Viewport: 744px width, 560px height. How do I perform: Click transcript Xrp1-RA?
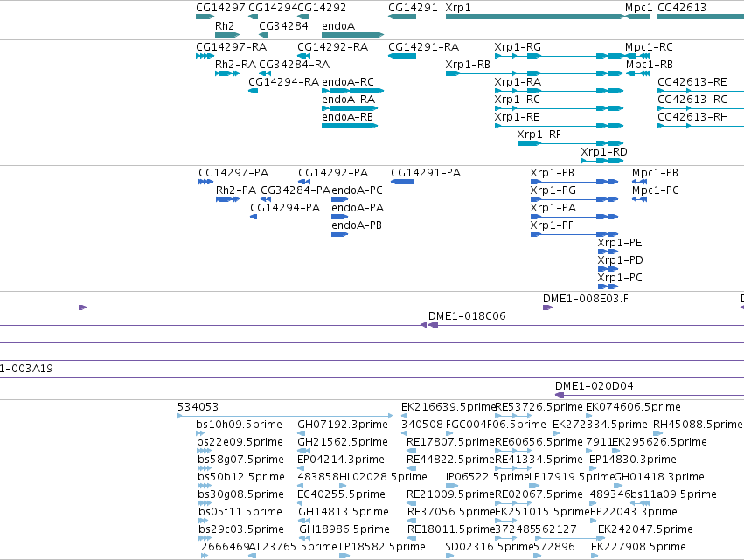point(518,82)
